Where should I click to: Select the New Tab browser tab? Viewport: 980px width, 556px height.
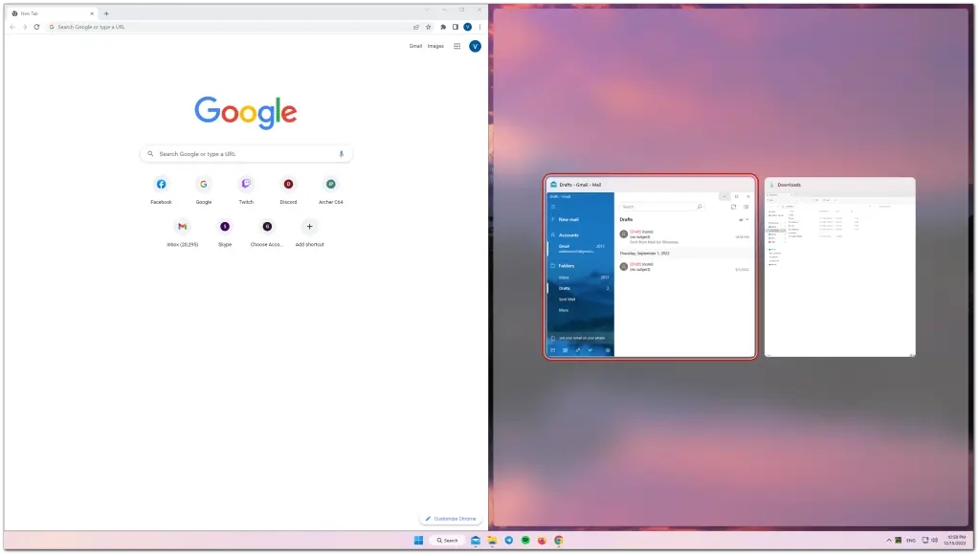pos(45,13)
